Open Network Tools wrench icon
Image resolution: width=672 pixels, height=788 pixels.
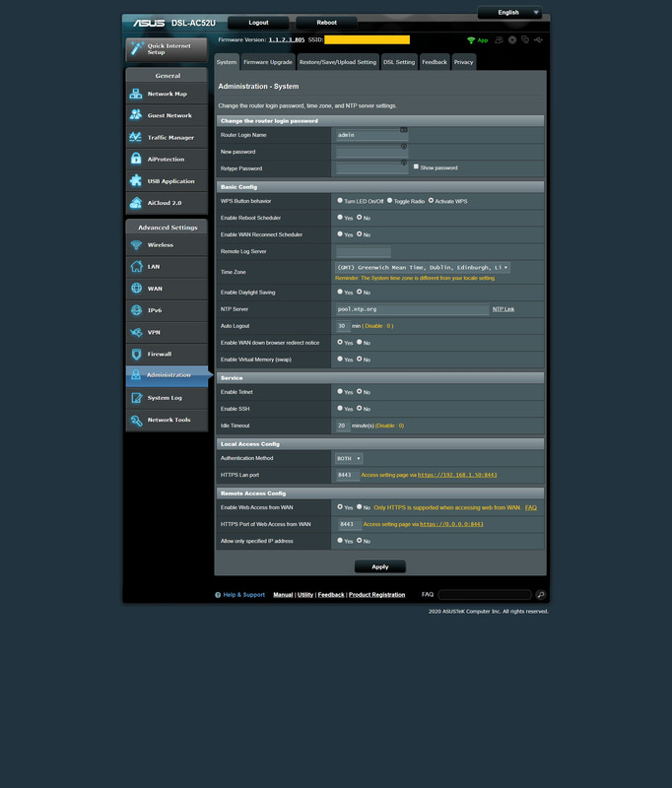136,420
